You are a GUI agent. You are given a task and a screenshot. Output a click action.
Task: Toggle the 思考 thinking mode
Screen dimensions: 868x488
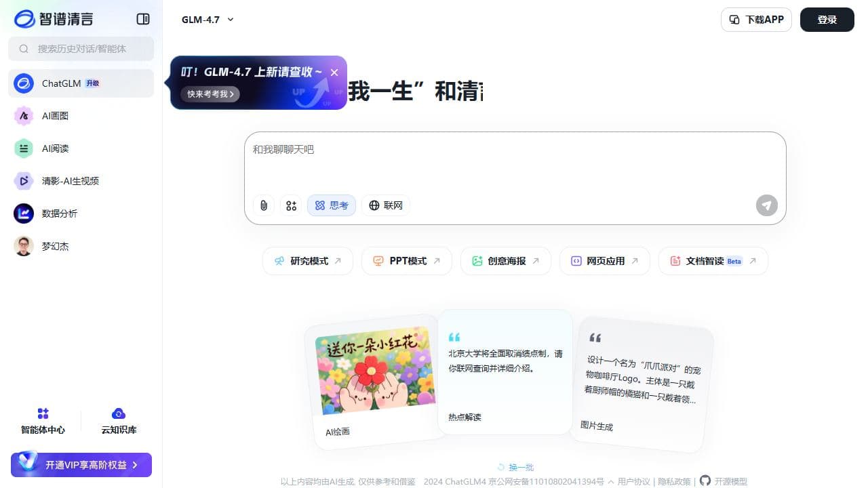coord(331,205)
